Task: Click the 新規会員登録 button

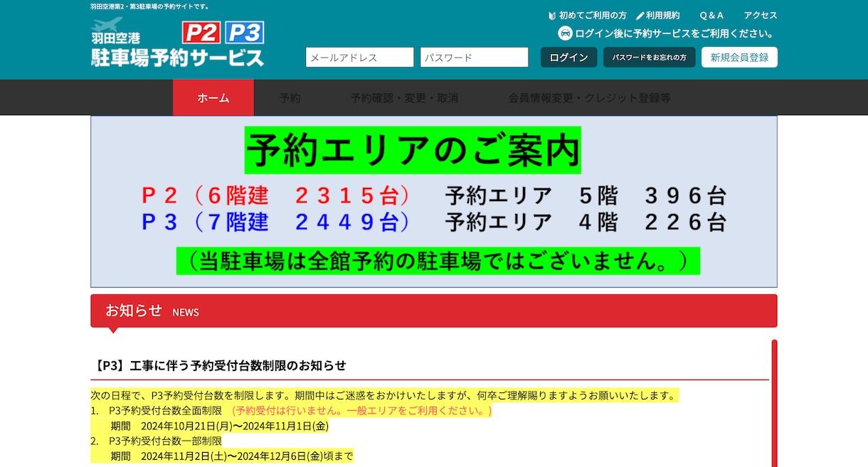Action: [x=739, y=58]
